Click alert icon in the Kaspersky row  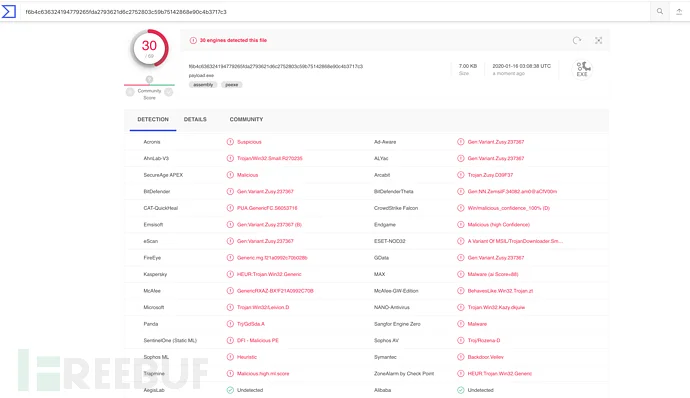[x=230, y=274]
